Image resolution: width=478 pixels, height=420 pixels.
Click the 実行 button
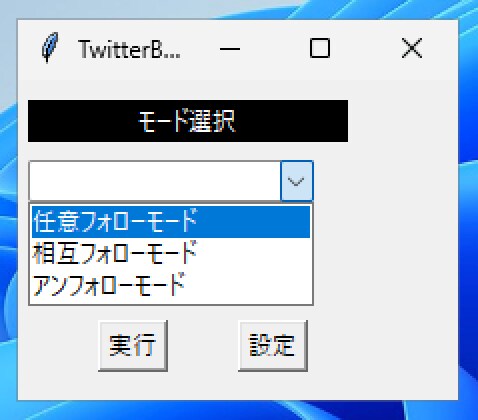pos(133,345)
